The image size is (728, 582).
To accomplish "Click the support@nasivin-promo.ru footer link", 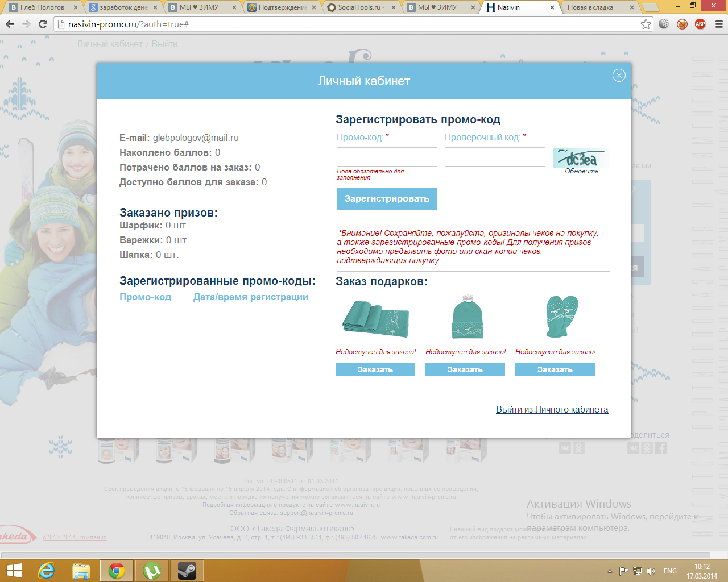I will pos(316,513).
